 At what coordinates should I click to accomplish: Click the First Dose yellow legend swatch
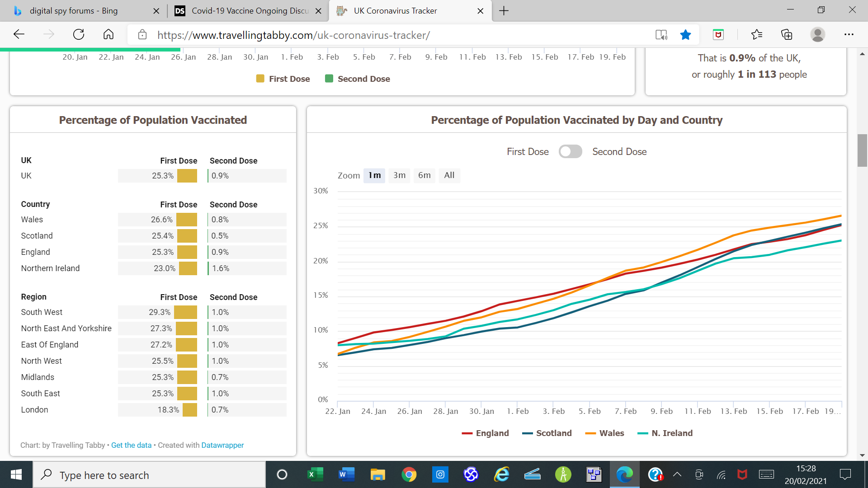tap(260, 79)
